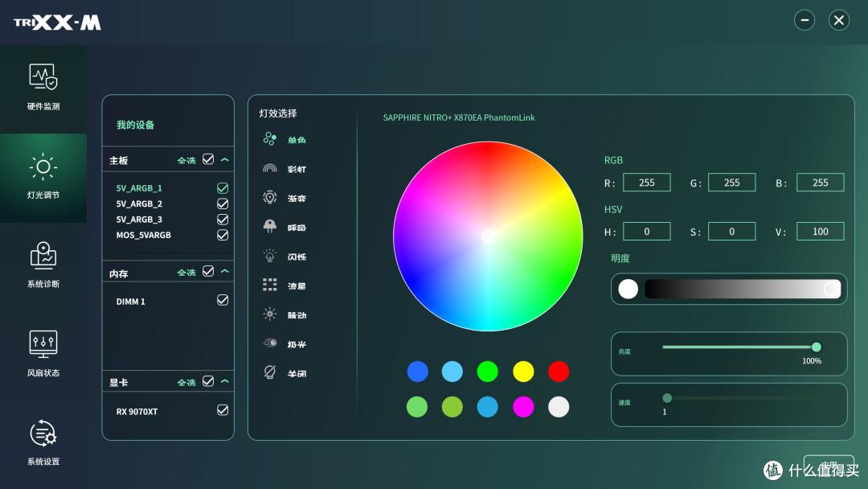Close the TRIXX-M window
Image resolution: width=868 pixels, height=489 pixels.
839,20
